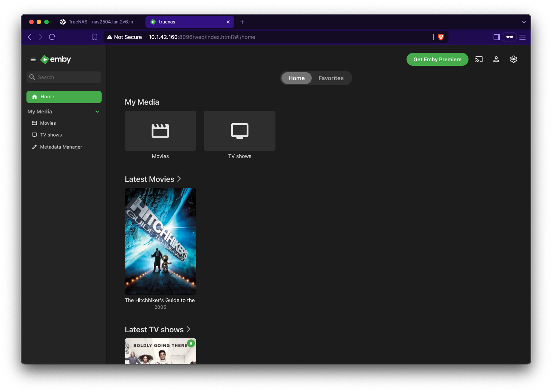Image resolution: width=552 pixels, height=392 pixels.
Task: Open the user profile icon
Action: coord(496,59)
